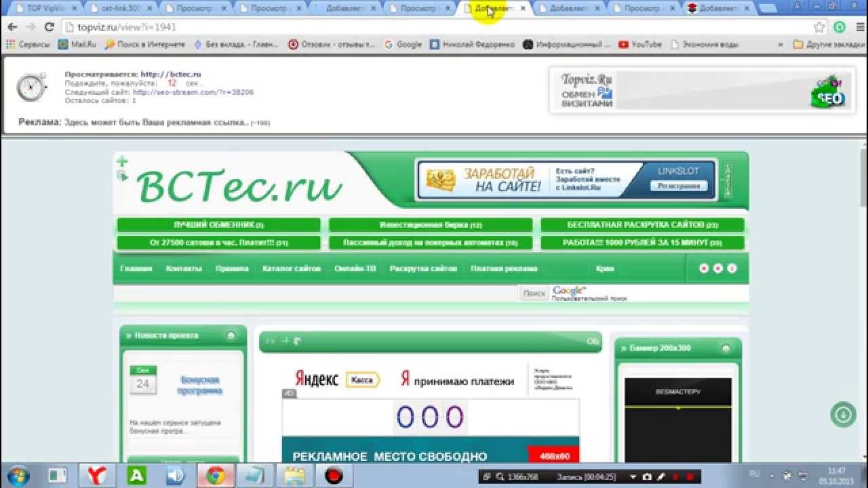Click the Здесь может быть Ваша рекламная ссылка text

click(x=155, y=123)
